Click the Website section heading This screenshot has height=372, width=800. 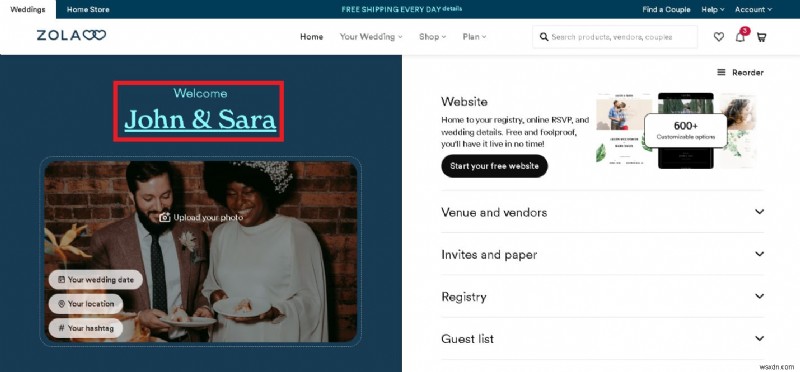(464, 102)
